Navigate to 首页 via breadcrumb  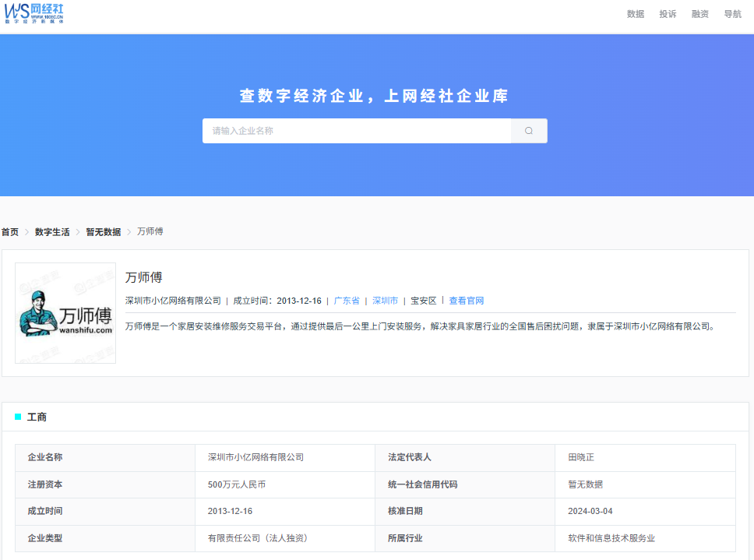pyautogui.click(x=9, y=231)
